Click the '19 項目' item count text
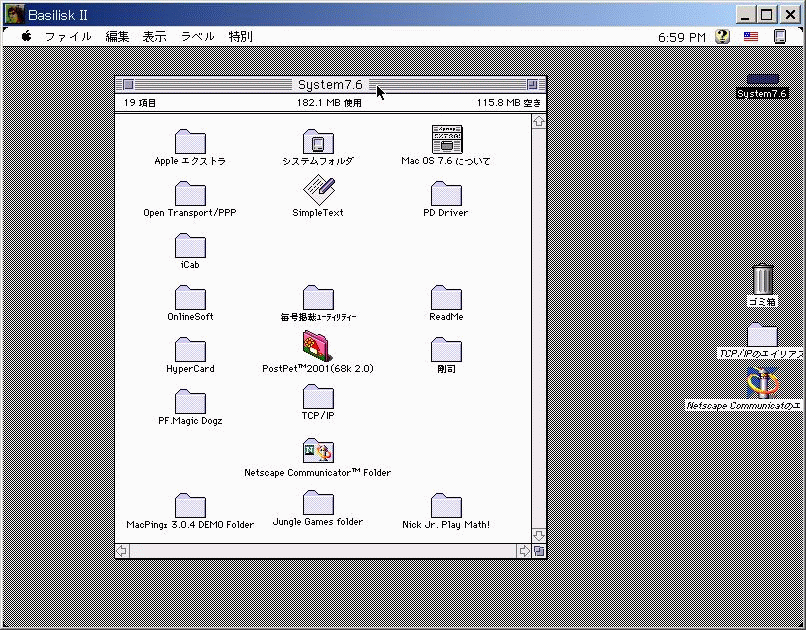This screenshot has width=806, height=630. (x=140, y=103)
